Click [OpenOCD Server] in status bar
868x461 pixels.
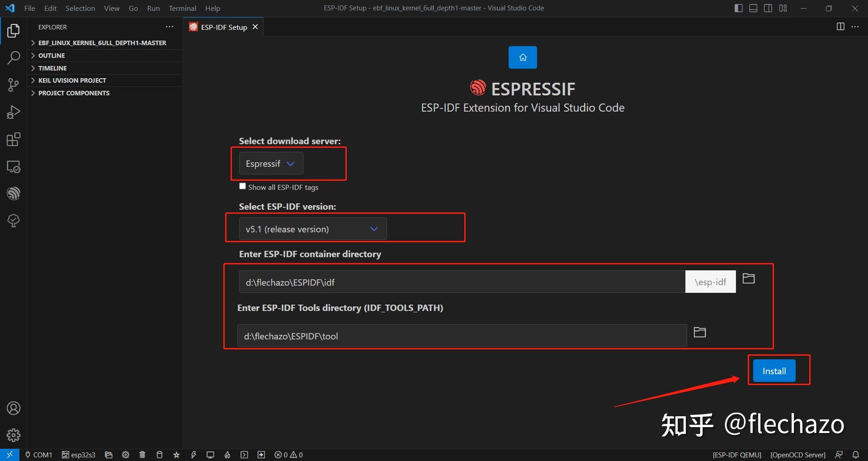coord(798,455)
